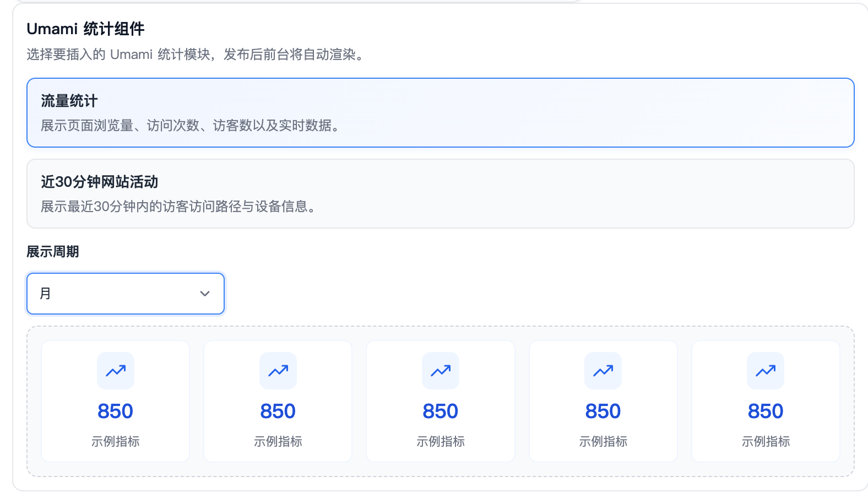Click the 850 value in third card

[441, 412]
